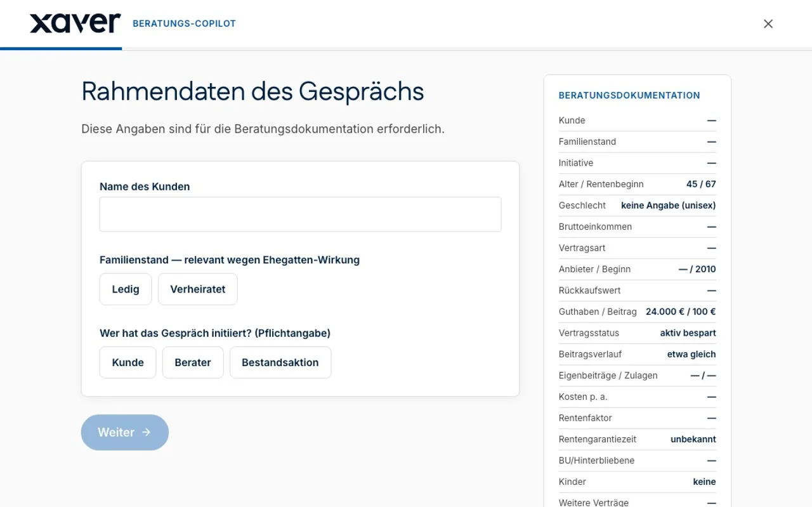Click the Rentenfaktor row label

586,418
